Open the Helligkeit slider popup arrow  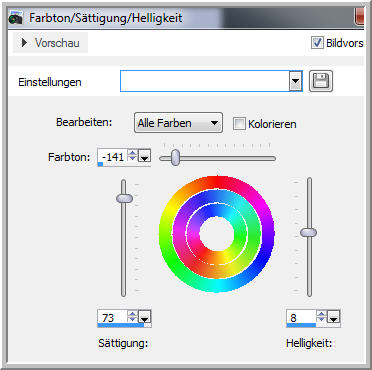click(x=333, y=318)
